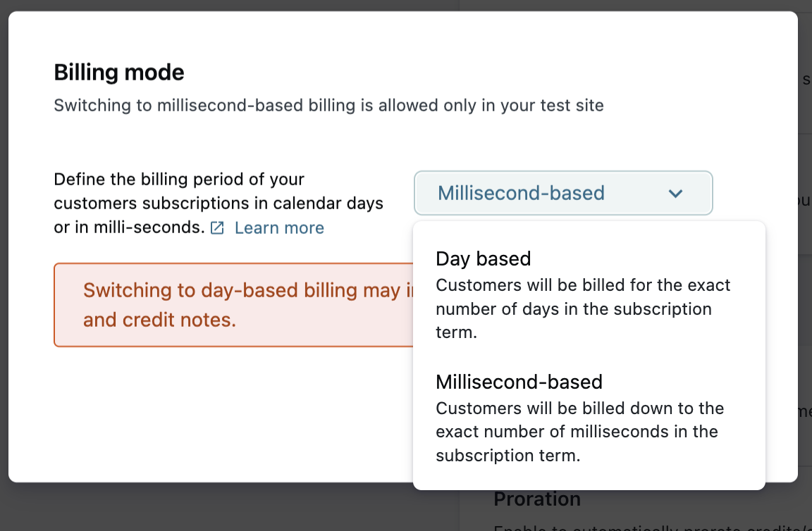Image resolution: width=812 pixels, height=531 pixels.
Task: Click the Proration heading behind the dialog
Action: point(537,499)
